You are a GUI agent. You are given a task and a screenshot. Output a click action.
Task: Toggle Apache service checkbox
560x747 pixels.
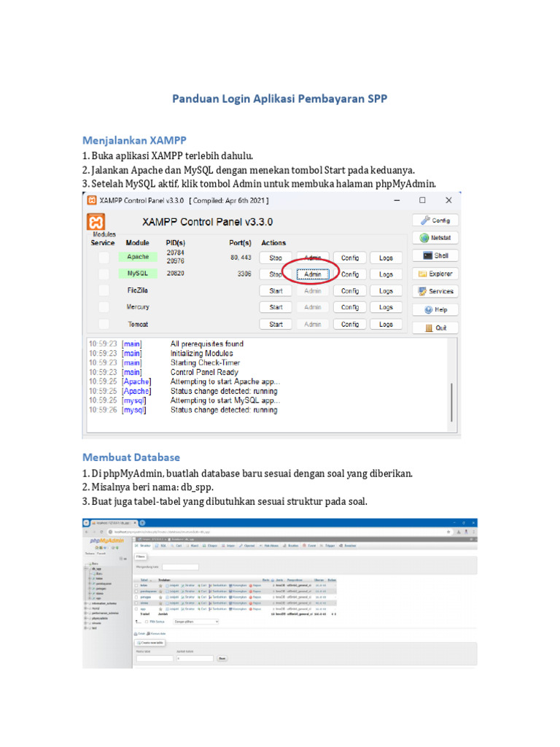[x=104, y=258]
